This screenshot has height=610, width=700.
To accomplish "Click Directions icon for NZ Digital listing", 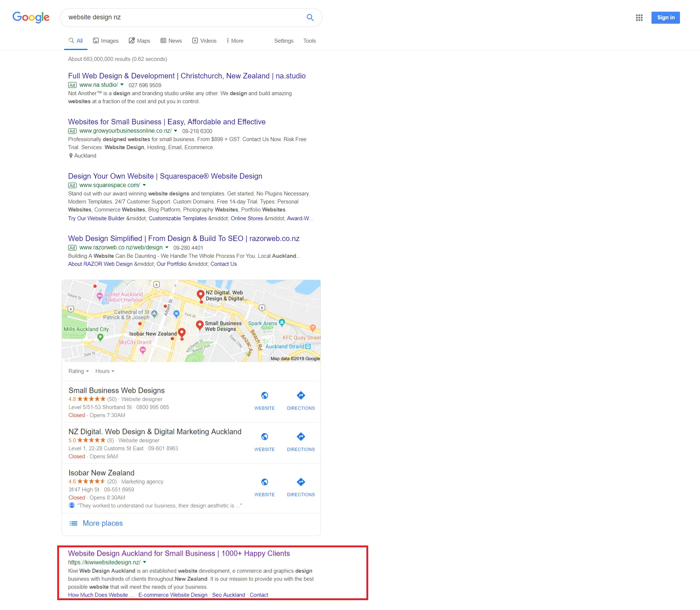I will click(301, 437).
